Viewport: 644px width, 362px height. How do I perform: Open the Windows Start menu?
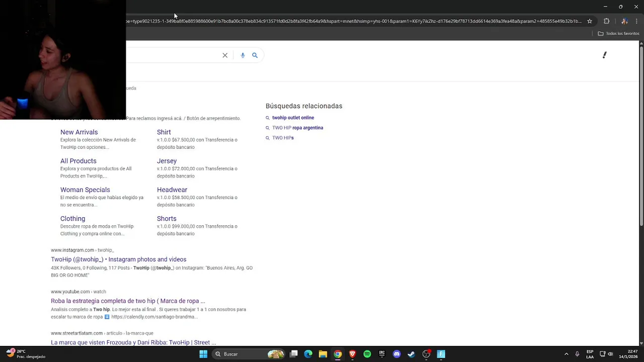tap(203, 354)
